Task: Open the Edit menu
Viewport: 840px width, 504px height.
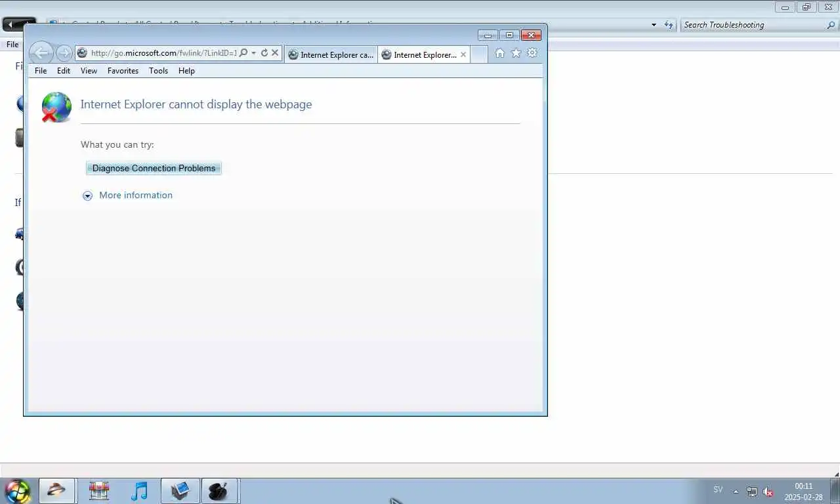Action: (x=64, y=71)
